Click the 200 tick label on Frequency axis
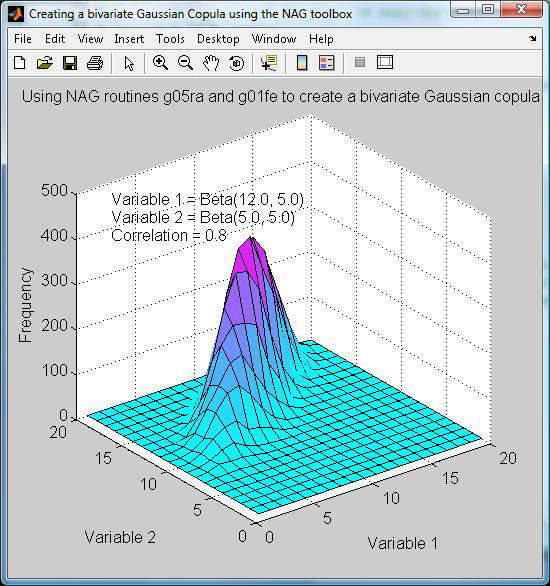 click(54, 326)
